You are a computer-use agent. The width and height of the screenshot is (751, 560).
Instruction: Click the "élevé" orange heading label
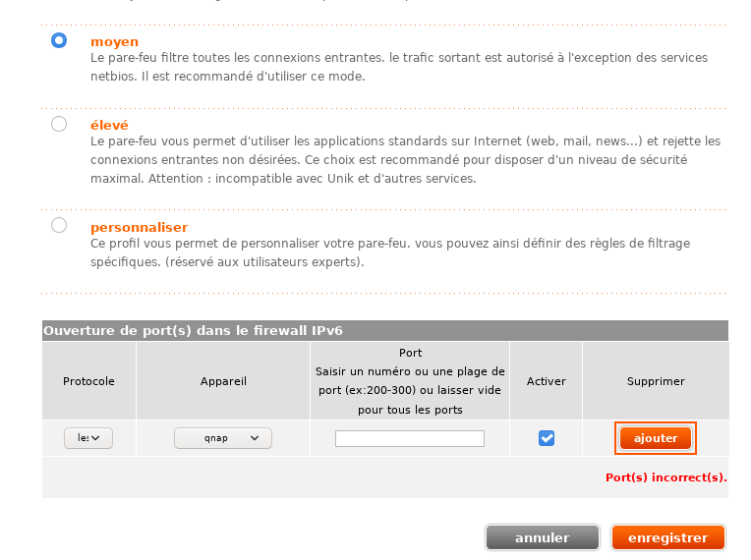tap(109, 126)
